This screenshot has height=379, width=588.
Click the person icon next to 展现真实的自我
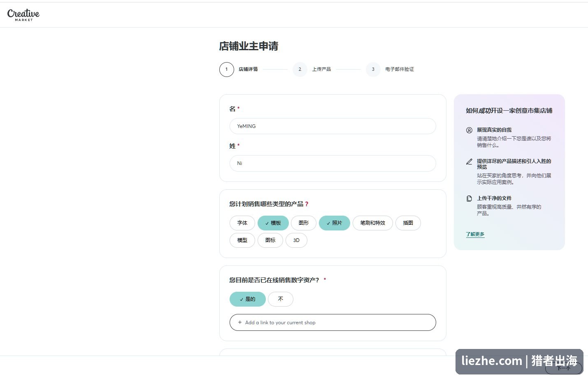coord(469,130)
